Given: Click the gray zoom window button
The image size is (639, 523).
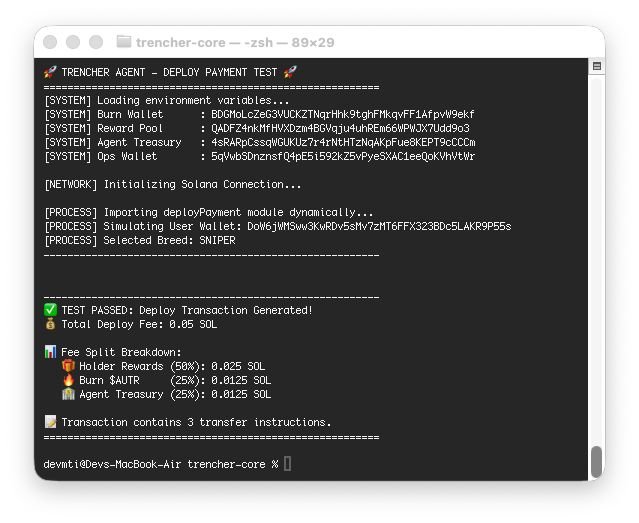Looking at the screenshot, I should pos(96,42).
